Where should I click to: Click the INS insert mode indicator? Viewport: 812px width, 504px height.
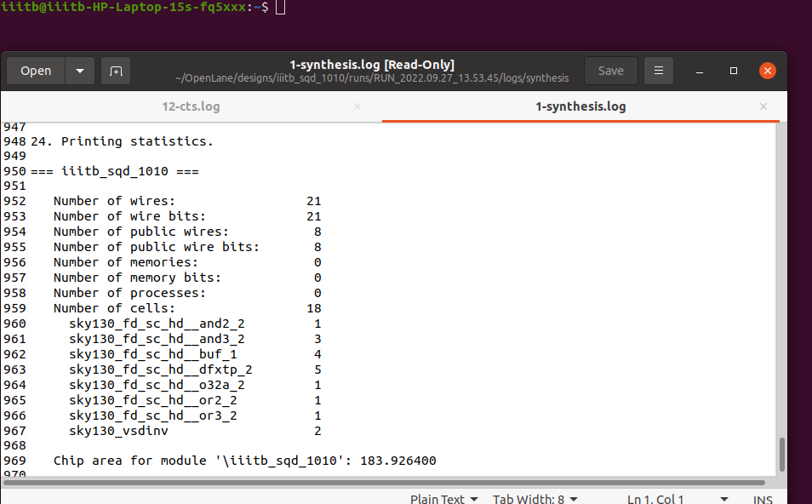tap(763, 500)
